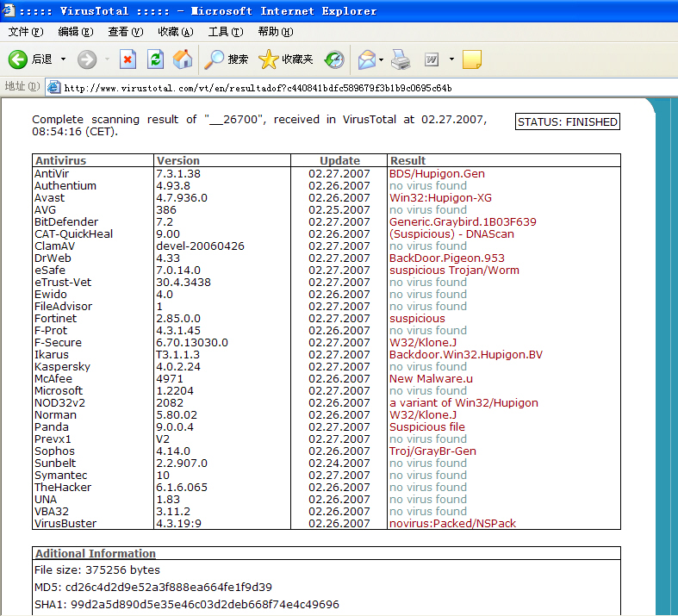Open Favorites (收藏夹) star button

tap(286, 59)
